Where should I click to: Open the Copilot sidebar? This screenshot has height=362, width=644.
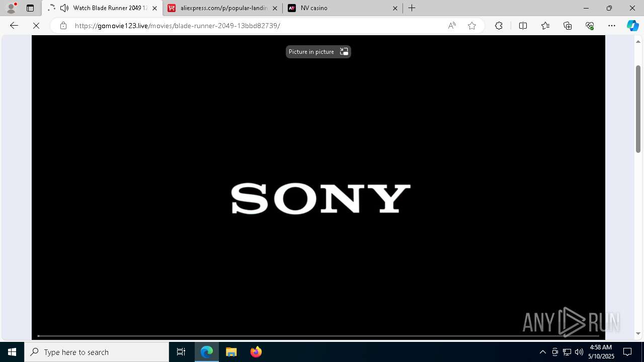pyautogui.click(x=632, y=26)
